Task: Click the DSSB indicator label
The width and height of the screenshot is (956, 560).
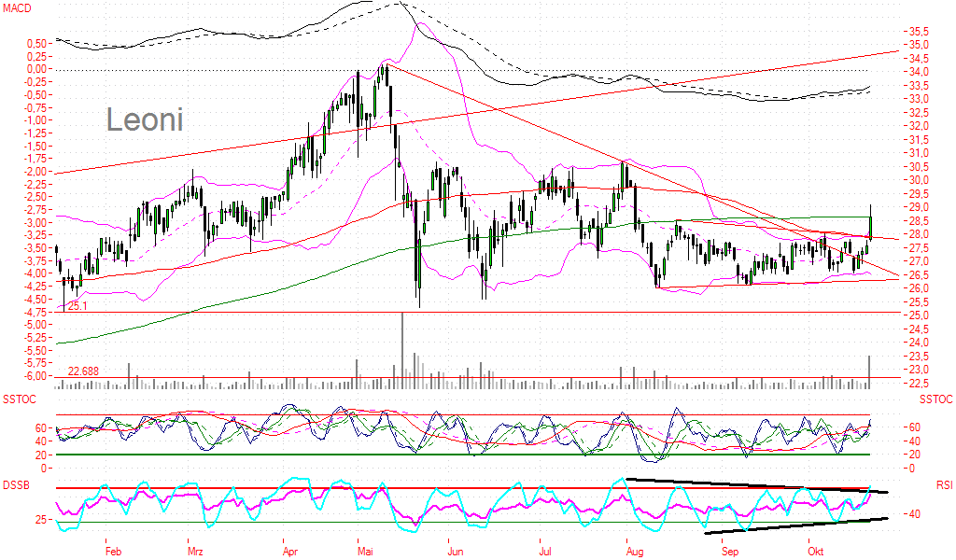Action: [x=17, y=485]
